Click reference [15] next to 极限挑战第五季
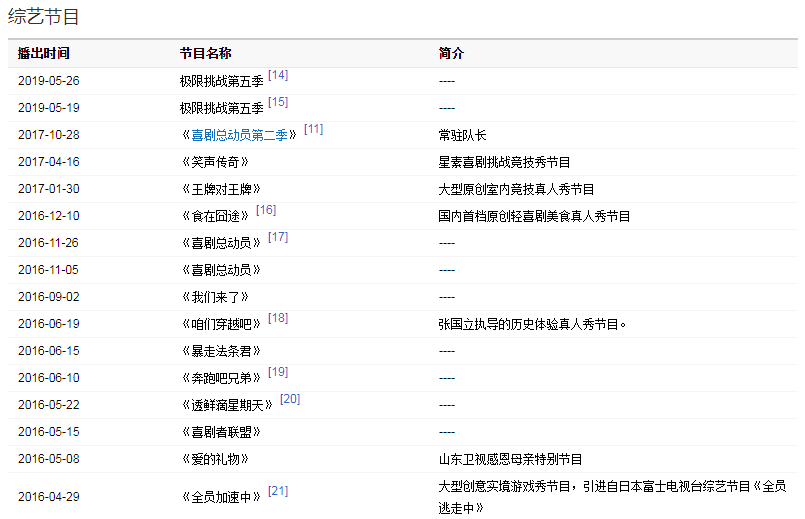Screen dimensions: 805x519 (x=278, y=102)
